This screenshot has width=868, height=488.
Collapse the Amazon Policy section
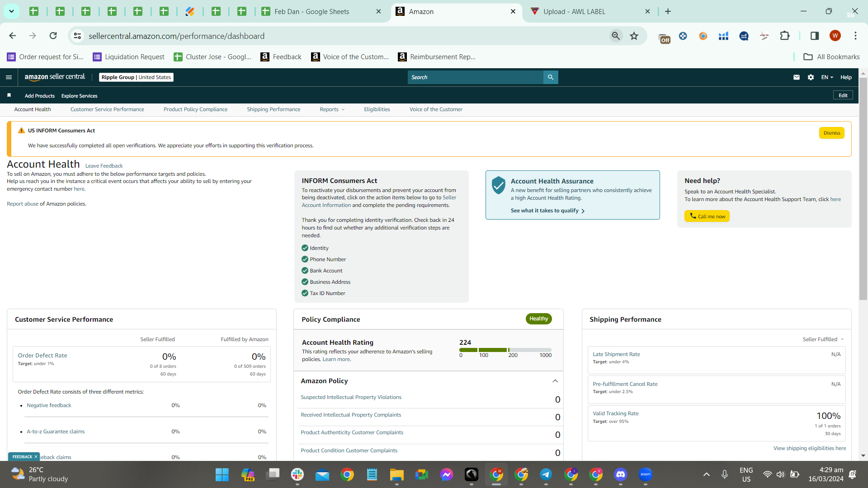pos(555,381)
